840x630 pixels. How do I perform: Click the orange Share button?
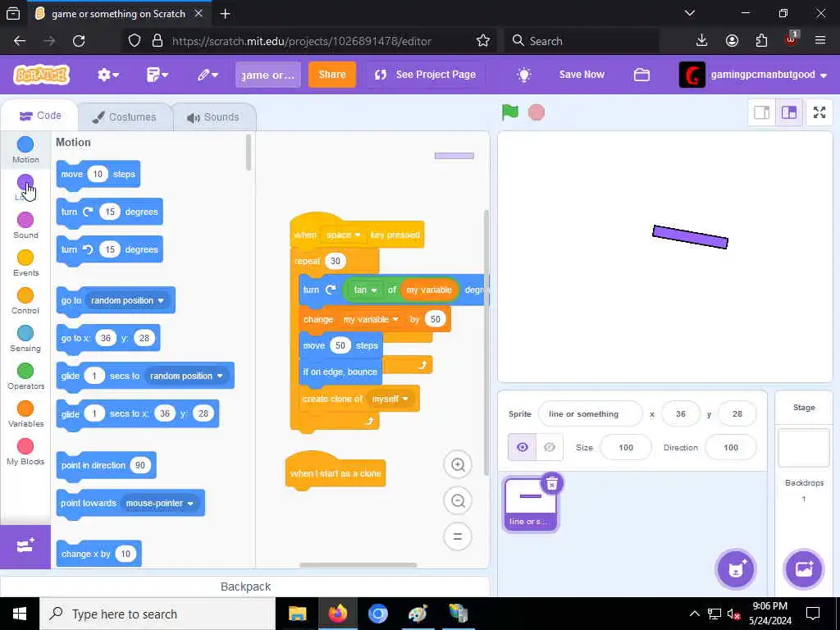tap(332, 75)
